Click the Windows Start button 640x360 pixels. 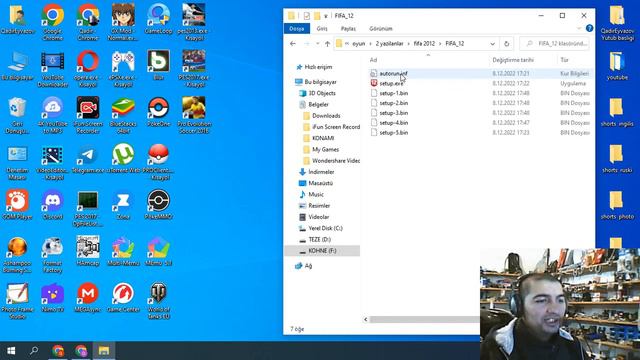[11, 351]
